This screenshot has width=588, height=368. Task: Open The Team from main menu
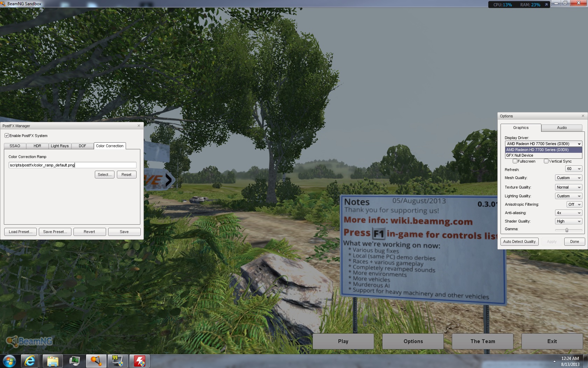click(x=483, y=341)
